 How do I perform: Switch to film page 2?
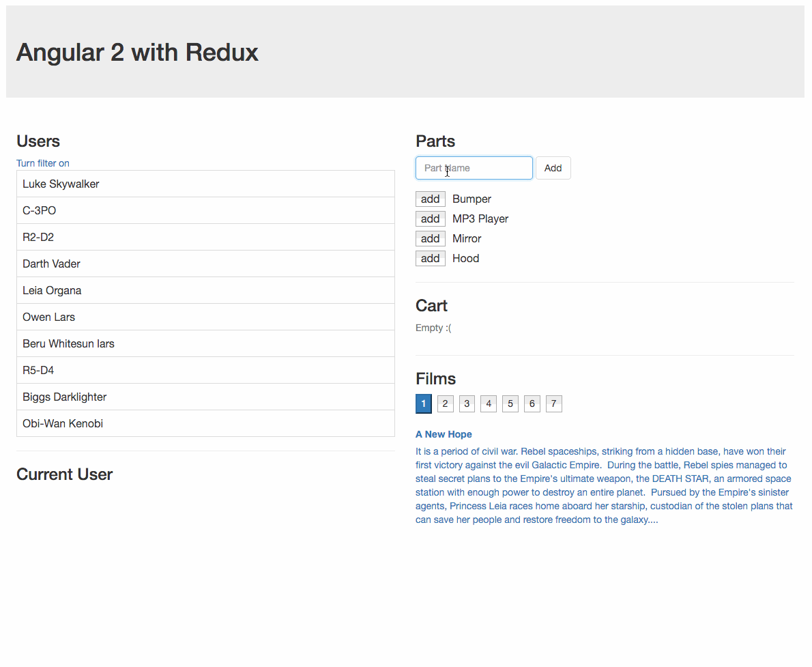pyautogui.click(x=445, y=403)
